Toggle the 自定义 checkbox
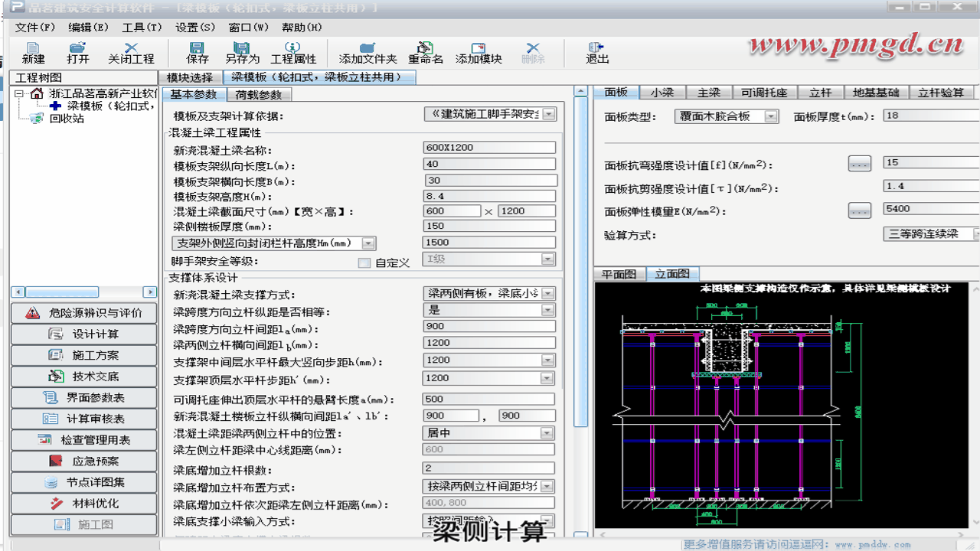980x551 pixels. pos(364,262)
